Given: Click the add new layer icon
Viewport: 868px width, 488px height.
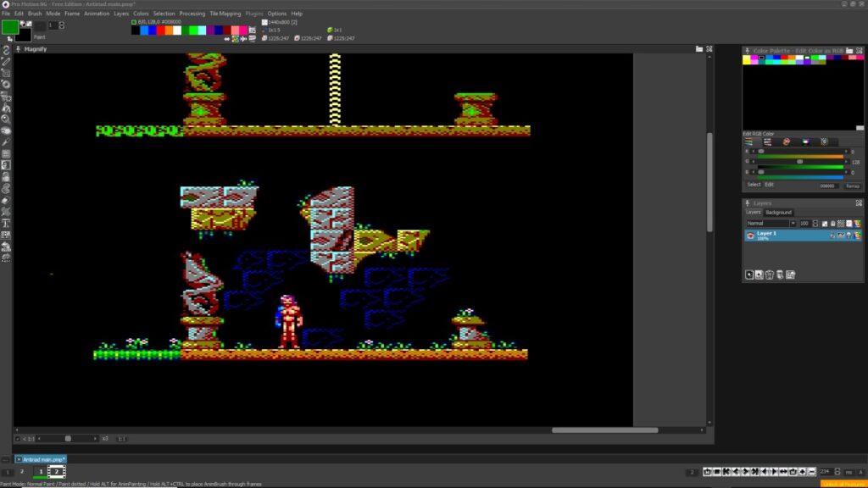Looking at the screenshot, I should (749, 275).
